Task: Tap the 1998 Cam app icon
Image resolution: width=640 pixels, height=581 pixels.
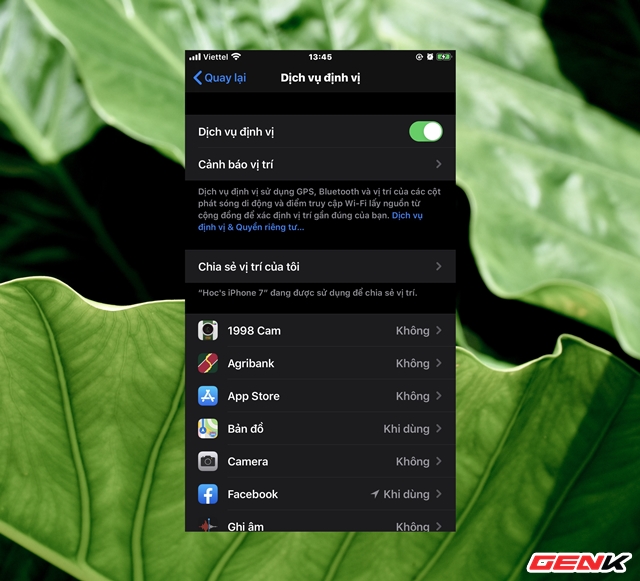Action: [x=208, y=331]
